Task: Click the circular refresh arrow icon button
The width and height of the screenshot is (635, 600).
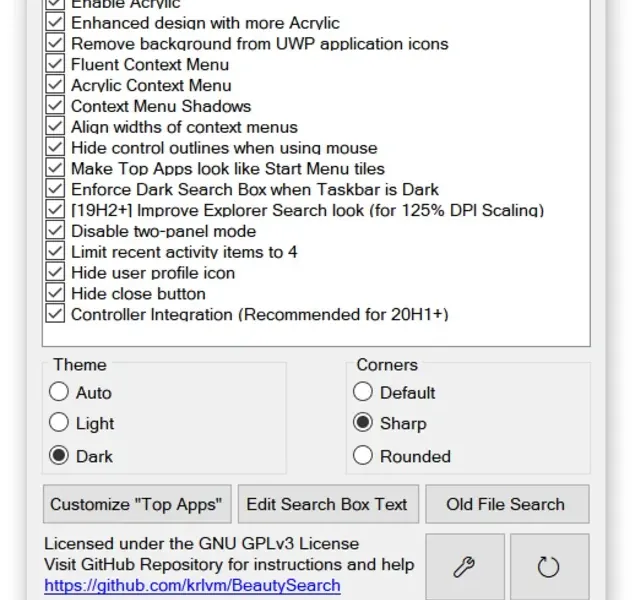Action: click(548, 567)
